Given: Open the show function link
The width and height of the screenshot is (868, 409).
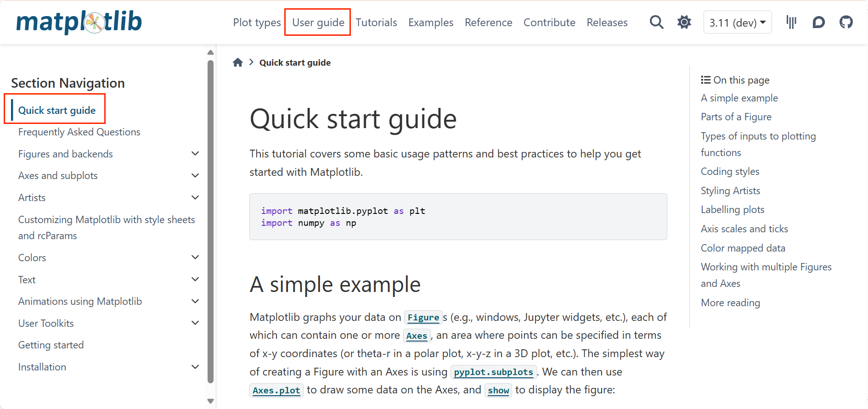Looking at the screenshot, I should pyautogui.click(x=498, y=390).
